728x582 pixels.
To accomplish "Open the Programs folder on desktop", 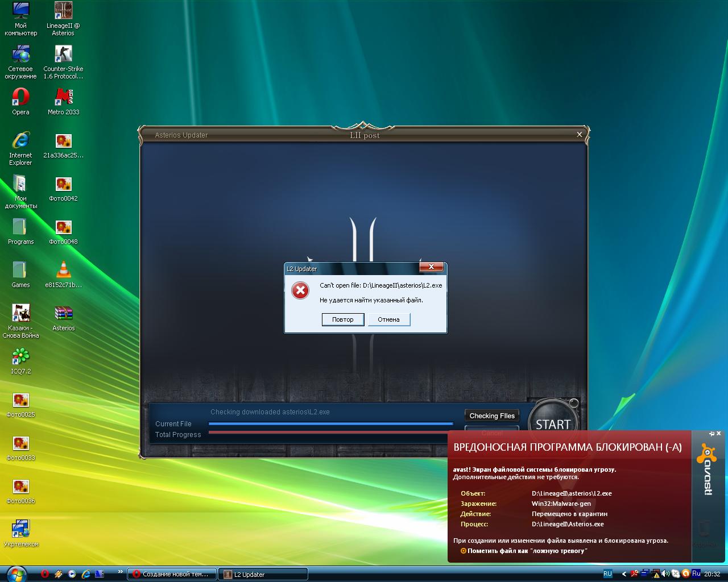I will point(20,232).
